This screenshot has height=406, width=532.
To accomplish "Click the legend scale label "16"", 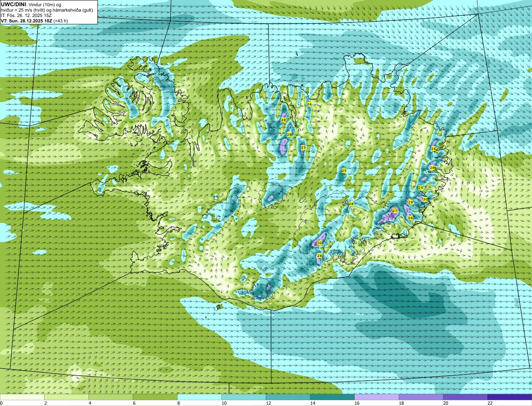I will coord(357,403).
